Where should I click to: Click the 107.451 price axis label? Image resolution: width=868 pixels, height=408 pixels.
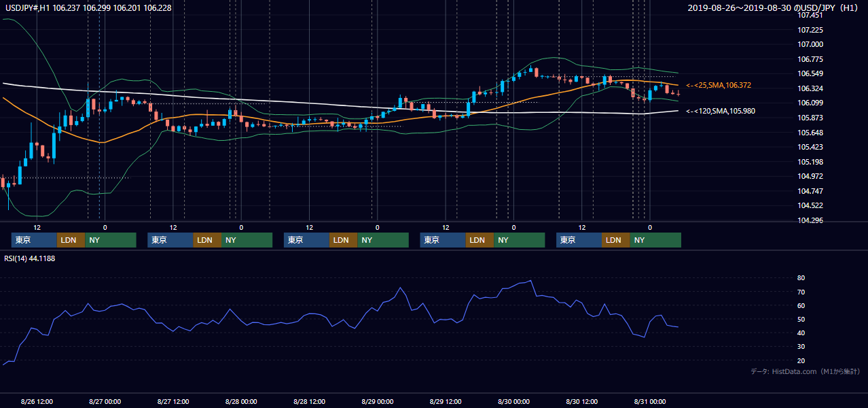click(810, 15)
